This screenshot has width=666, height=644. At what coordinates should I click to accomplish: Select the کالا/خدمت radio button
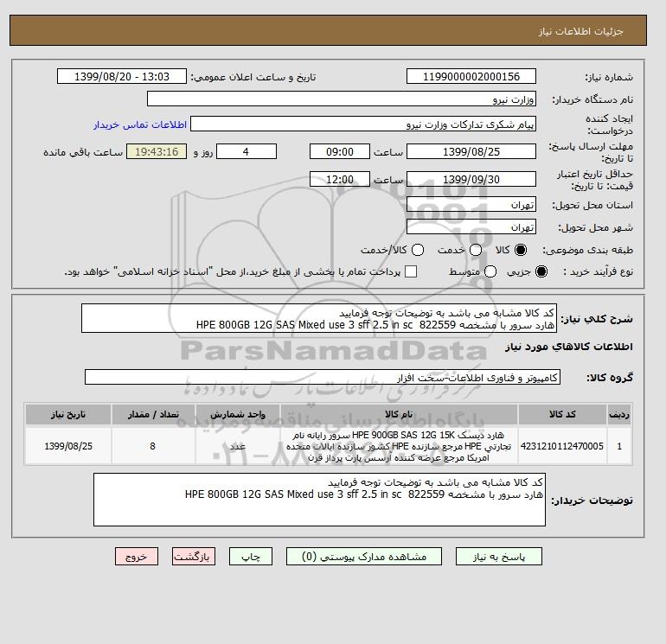[x=418, y=250]
